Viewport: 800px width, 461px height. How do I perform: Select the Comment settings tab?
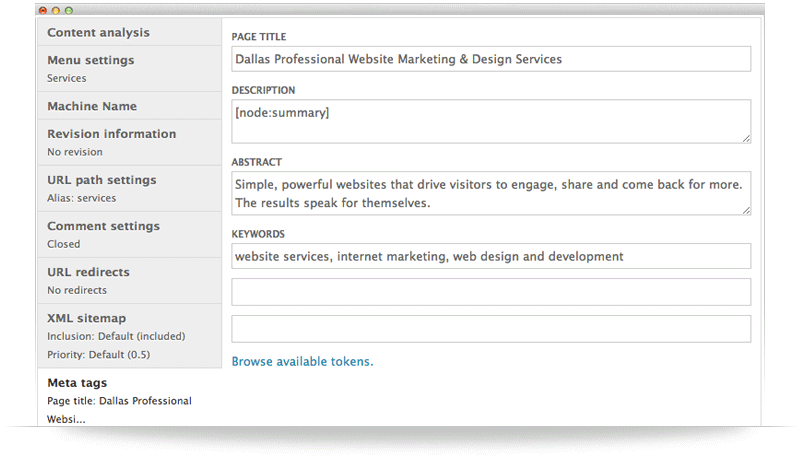point(130,235)
